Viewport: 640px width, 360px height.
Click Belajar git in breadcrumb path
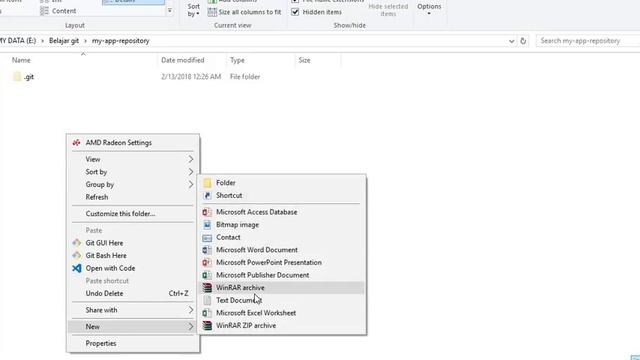coord(64,41)
